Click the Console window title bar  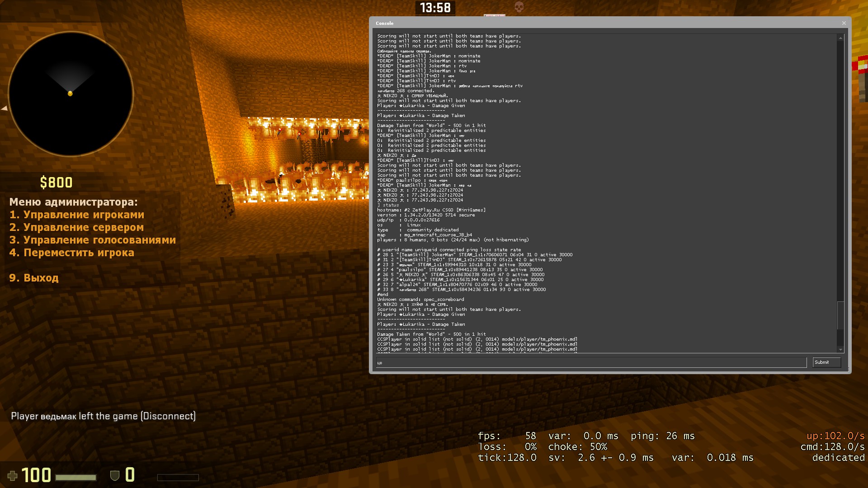(588, 23)
